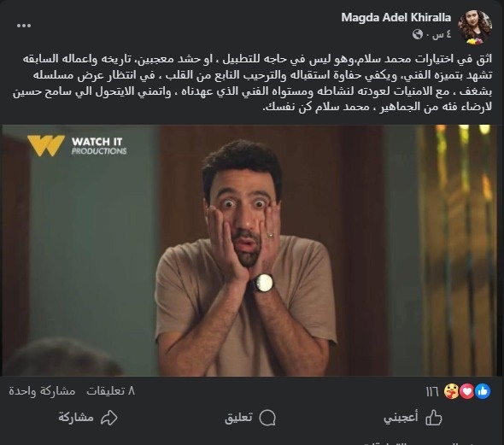Click the thumbs-up أعجبني icon
The image size is (504, 445).
click(x=434, y=418)
